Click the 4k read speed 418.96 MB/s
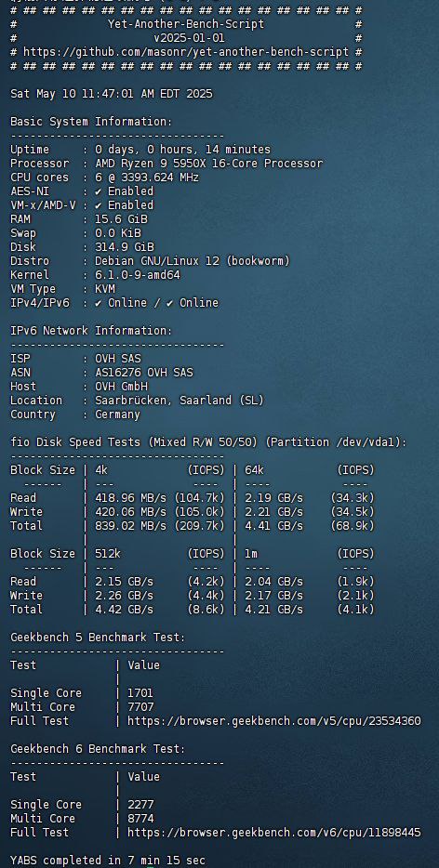The image size is (439, 868). [x=131, y=498]
